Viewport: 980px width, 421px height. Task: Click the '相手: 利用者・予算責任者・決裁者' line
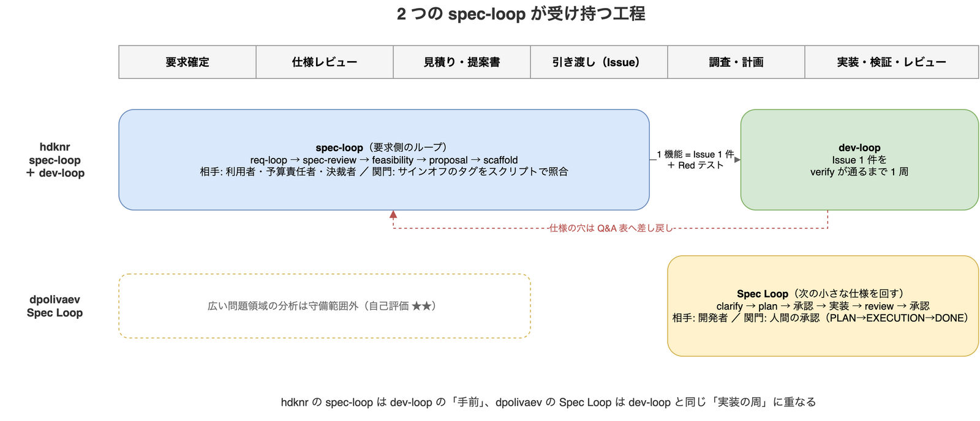coord(384,171)
